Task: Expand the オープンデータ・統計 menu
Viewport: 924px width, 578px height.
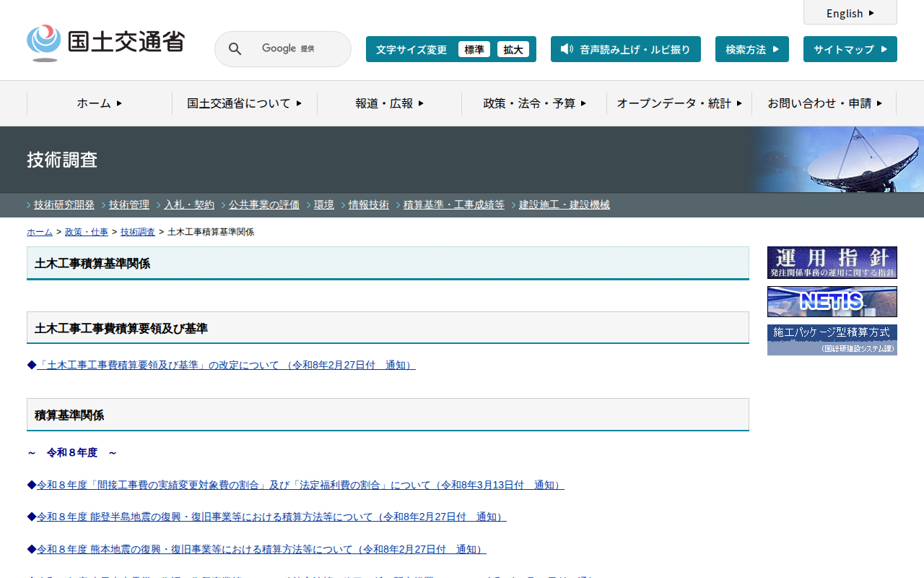Action: click(679, 103)
